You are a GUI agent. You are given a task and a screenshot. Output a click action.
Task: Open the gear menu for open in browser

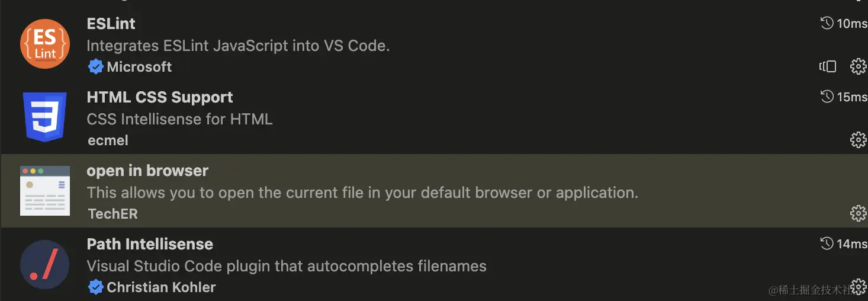pyautogui.click(x=858, y=213)
